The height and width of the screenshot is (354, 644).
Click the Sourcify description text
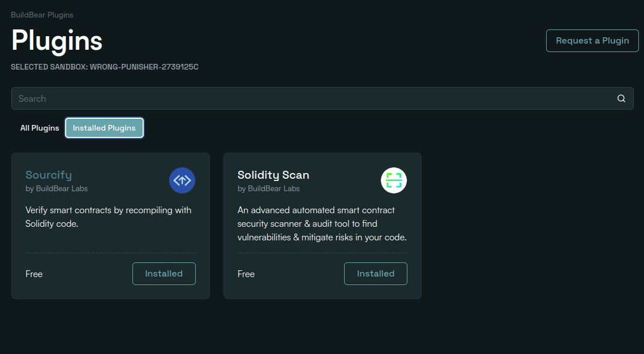click(109, 217)
